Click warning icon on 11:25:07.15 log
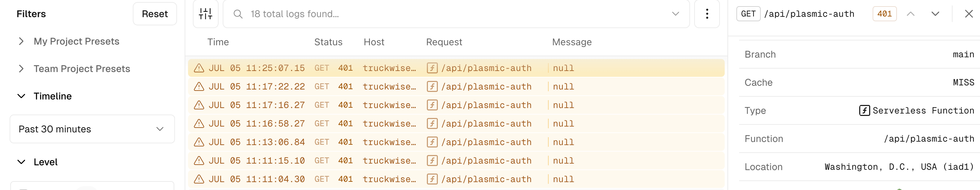Viewport: 980px width, 190px height. coord(199,68)
